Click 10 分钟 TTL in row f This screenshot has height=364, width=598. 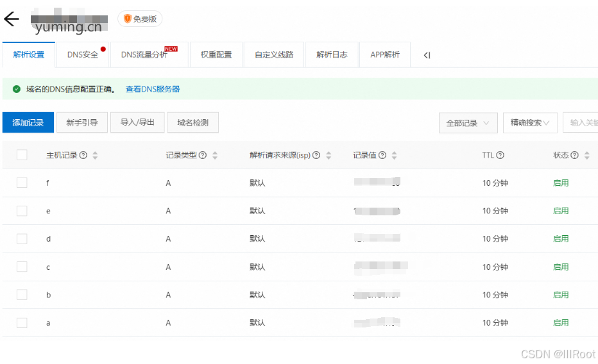(x=495, y=183)
